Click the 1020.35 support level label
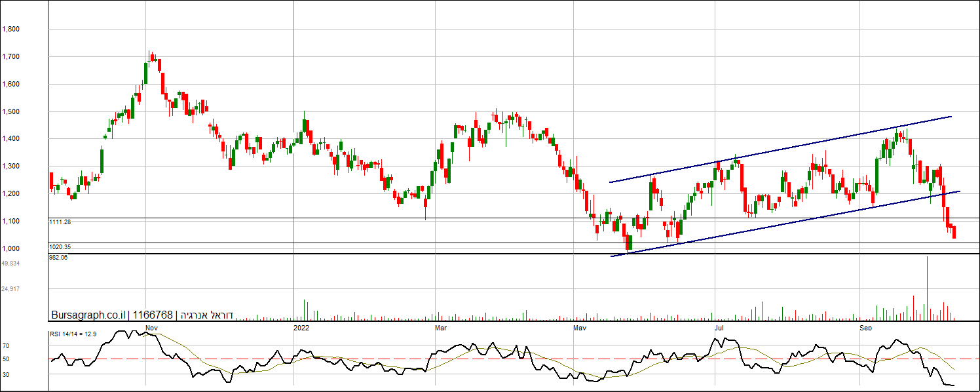The image size is (980, 392). point(60,247)
